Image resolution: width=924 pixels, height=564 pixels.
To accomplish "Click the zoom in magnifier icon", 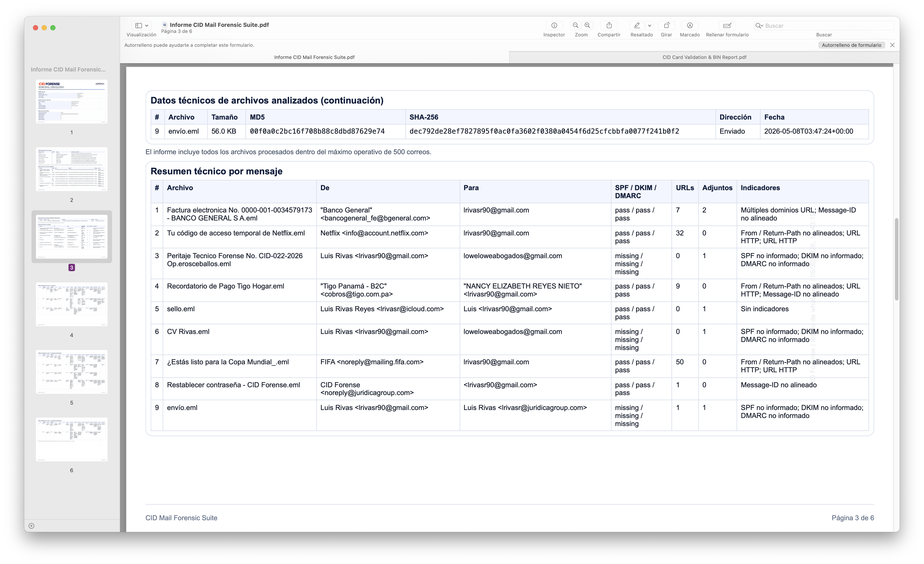I will coord(587,26).
